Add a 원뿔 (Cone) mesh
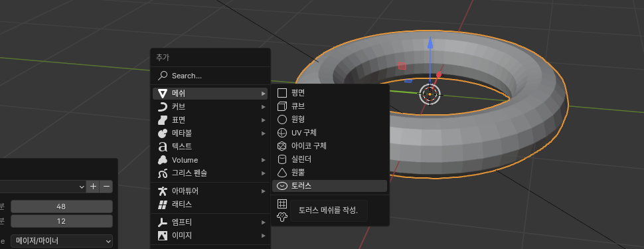This screenshot has height=249, width=644. pyautogui.click(x=329, y=172)
